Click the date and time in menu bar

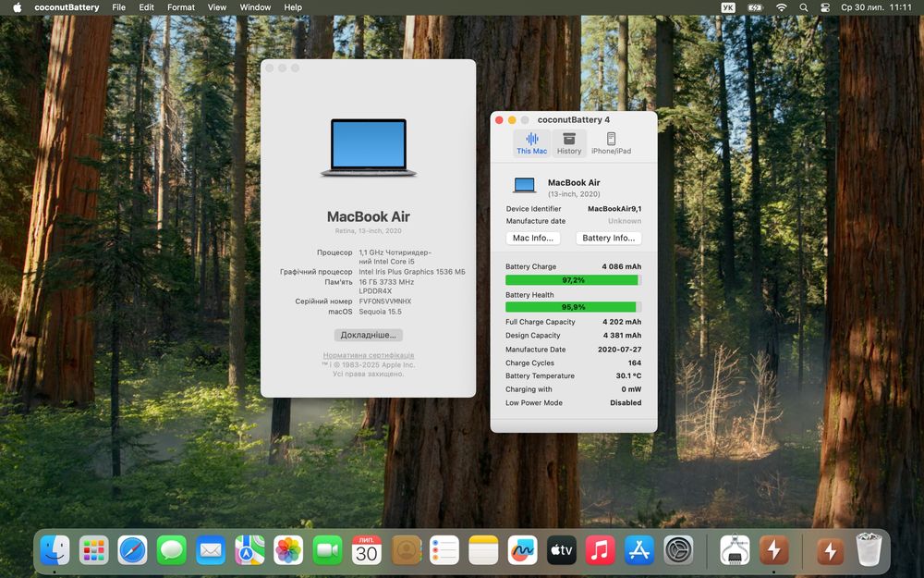coord(876,7)
